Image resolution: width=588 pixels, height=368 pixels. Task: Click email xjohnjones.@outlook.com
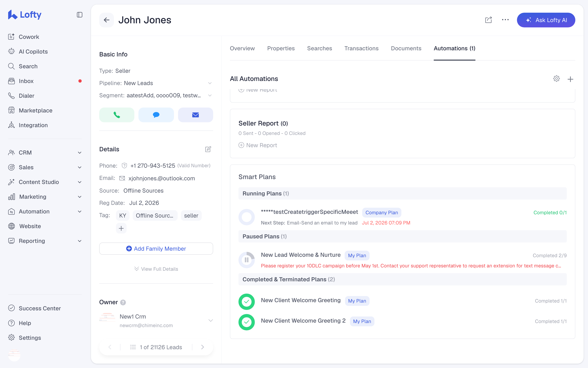[x=161, y=178]
